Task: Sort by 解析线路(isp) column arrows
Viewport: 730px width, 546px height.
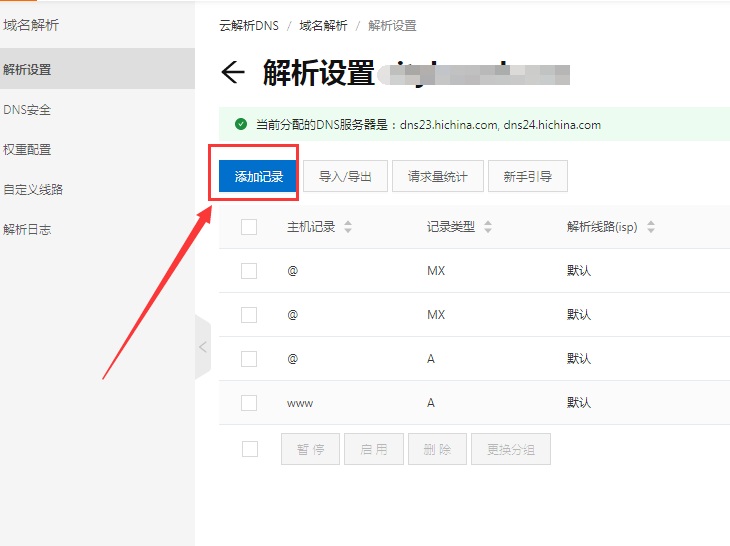Action: coord(651,227)
